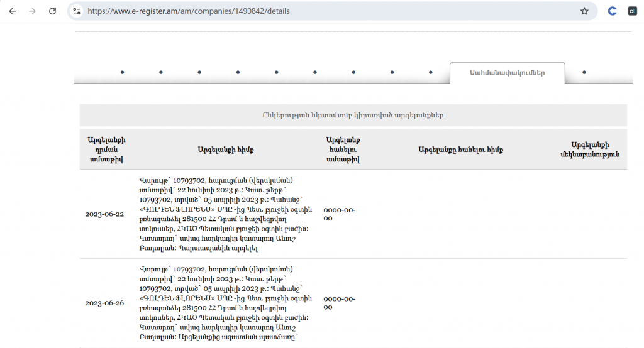Click the Արգելանքի դրման ամսաթիվ column header
Image resolution: width=644 pixels, height=348 pixels.
point(106,150)
